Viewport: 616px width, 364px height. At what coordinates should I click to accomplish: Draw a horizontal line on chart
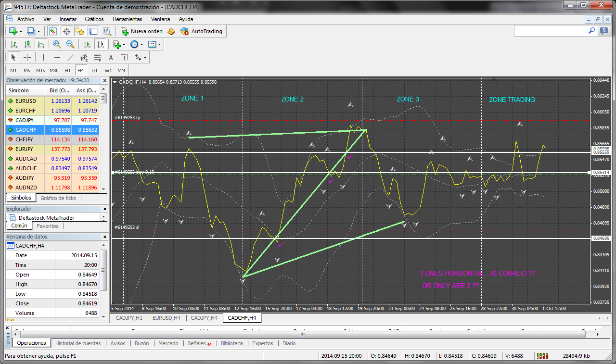57,57
